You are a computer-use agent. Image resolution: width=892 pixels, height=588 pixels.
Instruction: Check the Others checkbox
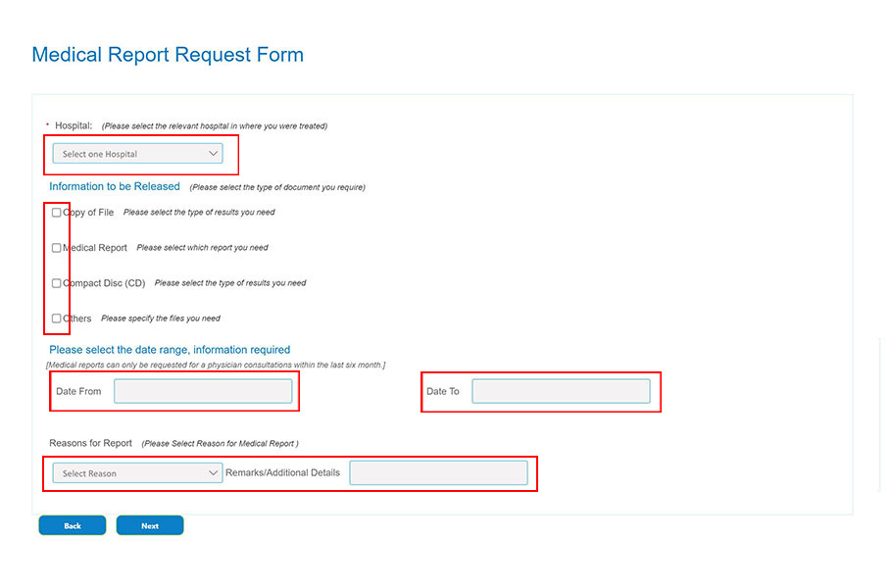coord(56,318)
